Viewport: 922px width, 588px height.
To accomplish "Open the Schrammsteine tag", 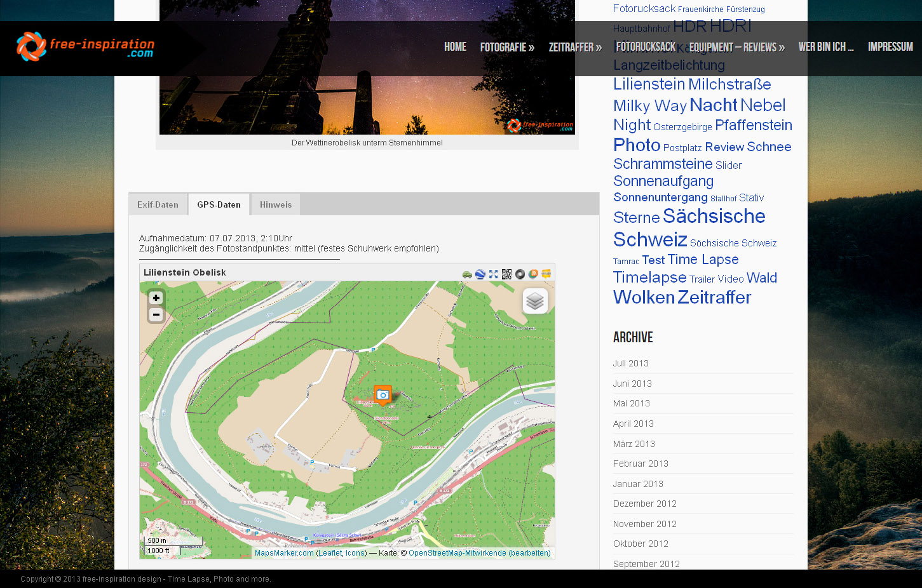I will tap(663, 164).
